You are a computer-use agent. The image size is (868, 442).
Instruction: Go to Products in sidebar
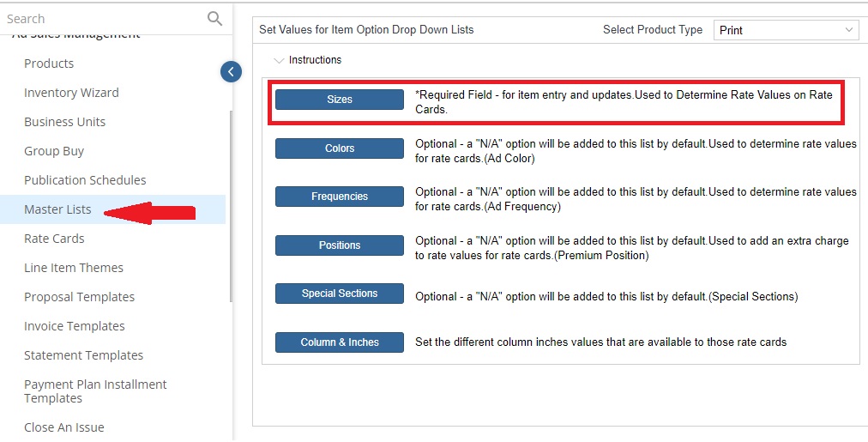tap(49, 64)
